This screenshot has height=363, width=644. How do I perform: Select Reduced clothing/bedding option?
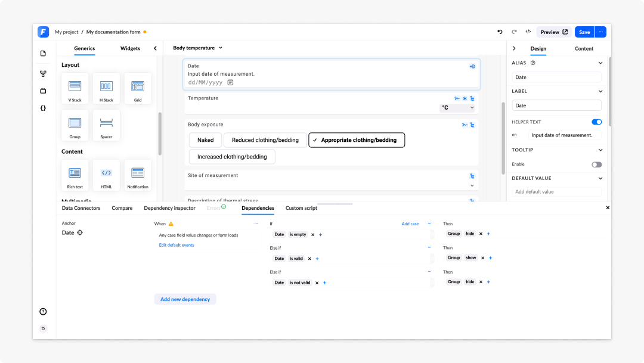[x=265, y=140]
